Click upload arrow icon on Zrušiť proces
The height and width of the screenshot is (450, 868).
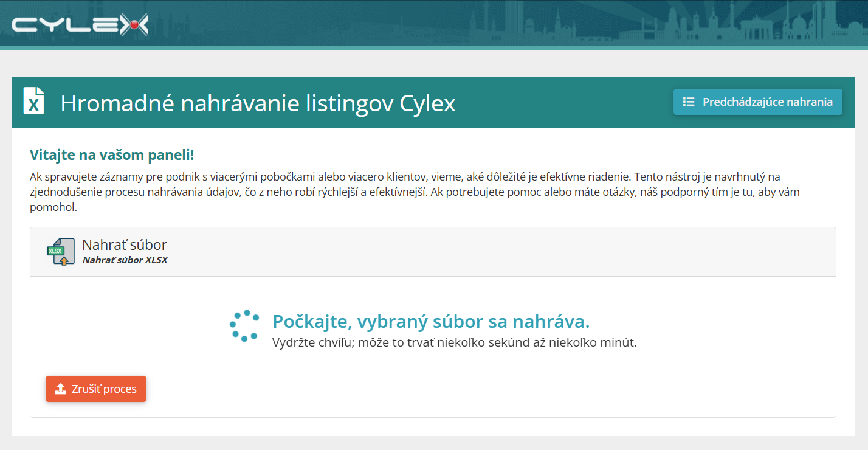(61, 389)
